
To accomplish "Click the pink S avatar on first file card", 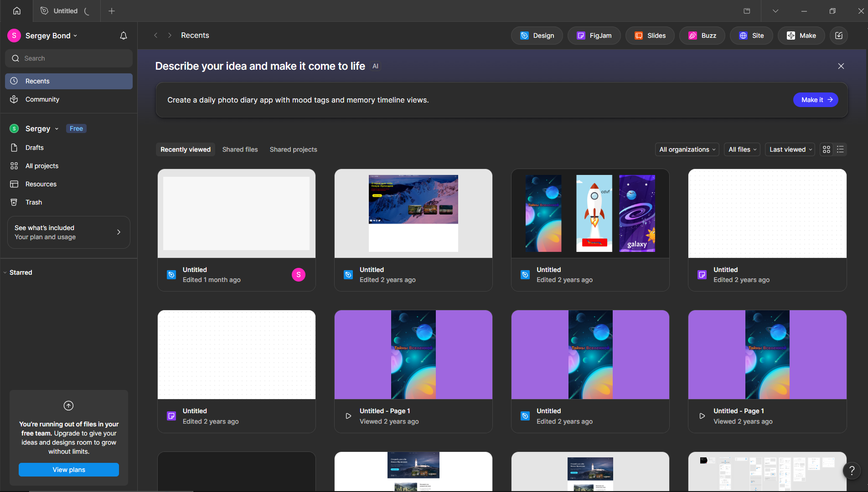I will click(299, 275).
